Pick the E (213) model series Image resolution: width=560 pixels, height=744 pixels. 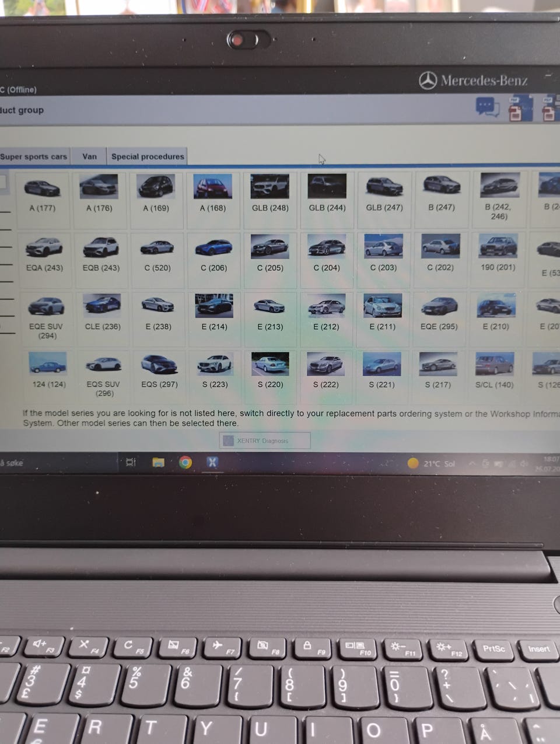(270, 319)
